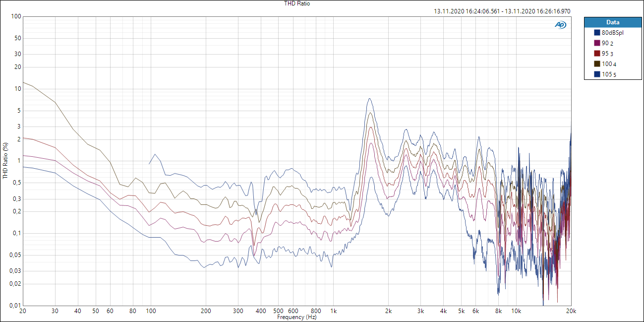
Task: Click the THD Ratio (%) axis label
Action: [5, 161]
